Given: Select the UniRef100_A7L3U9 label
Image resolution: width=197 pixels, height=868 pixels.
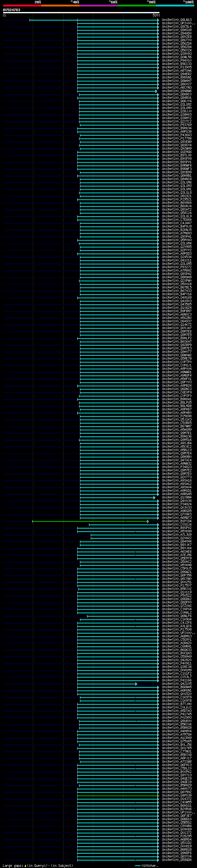Looking at the screenshot, I should (x=177, y=535).
